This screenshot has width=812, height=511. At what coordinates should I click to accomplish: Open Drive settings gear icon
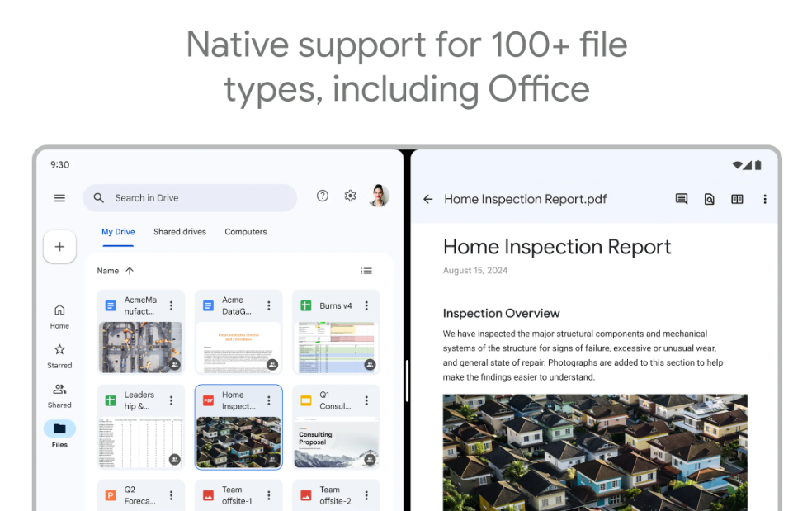coord(351,196)
